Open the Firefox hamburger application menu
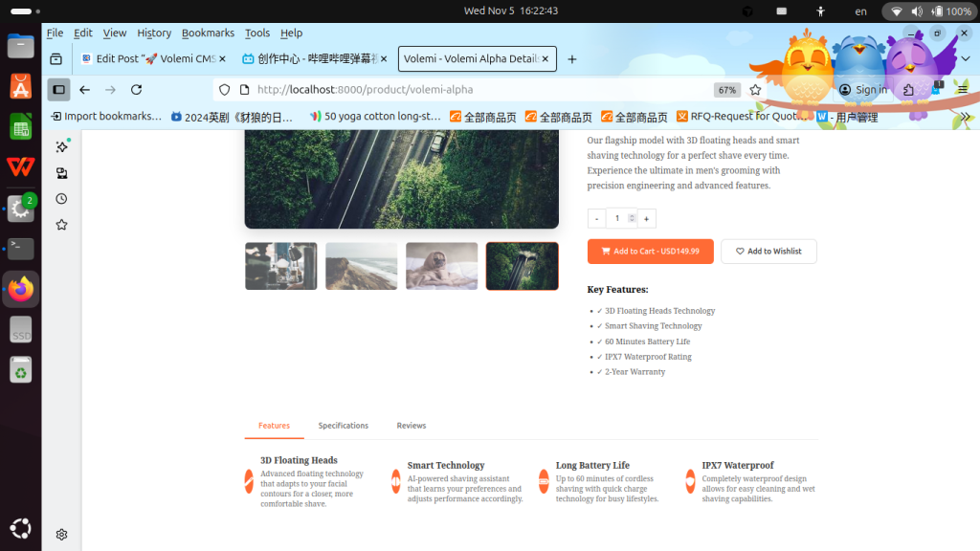Image resolution: width=980 pixels, height=551 pixels. click(963, 90)
